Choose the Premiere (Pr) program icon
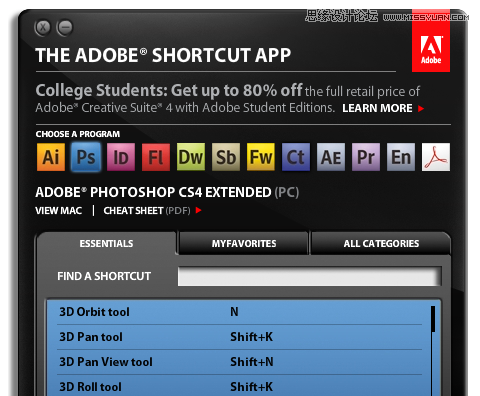The image size is (480, 396). [x=366, y=157]
